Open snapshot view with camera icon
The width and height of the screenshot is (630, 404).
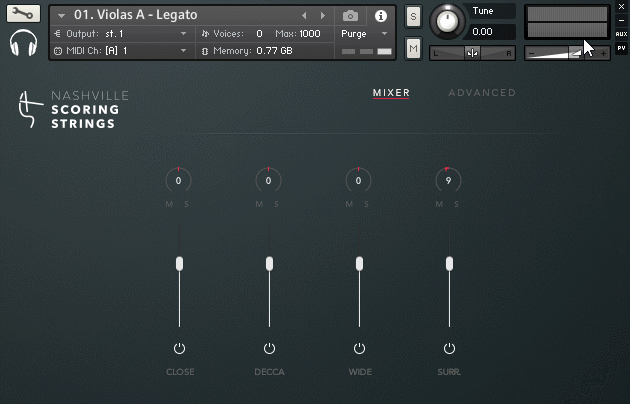click(x=350, y=16)
